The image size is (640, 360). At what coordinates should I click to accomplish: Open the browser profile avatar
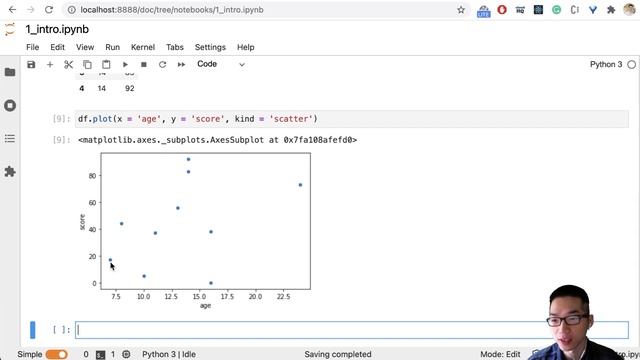[x=629, y=10]
